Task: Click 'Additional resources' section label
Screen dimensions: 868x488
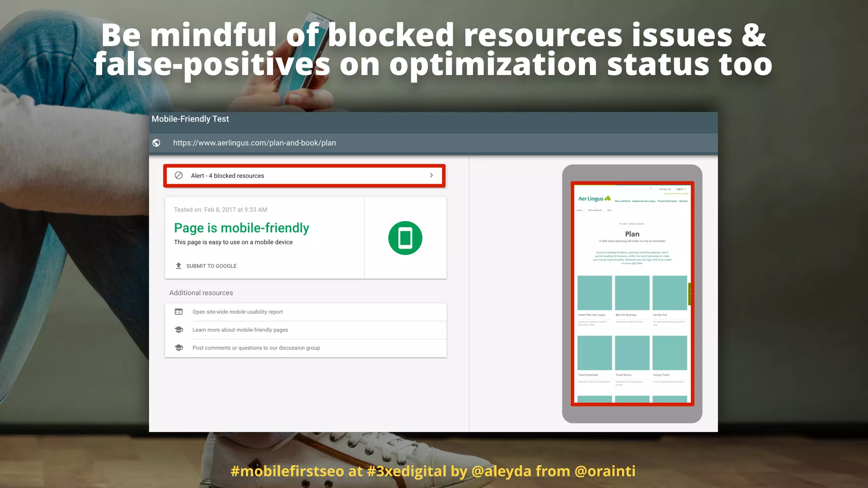Action: (x=201, y=293)
